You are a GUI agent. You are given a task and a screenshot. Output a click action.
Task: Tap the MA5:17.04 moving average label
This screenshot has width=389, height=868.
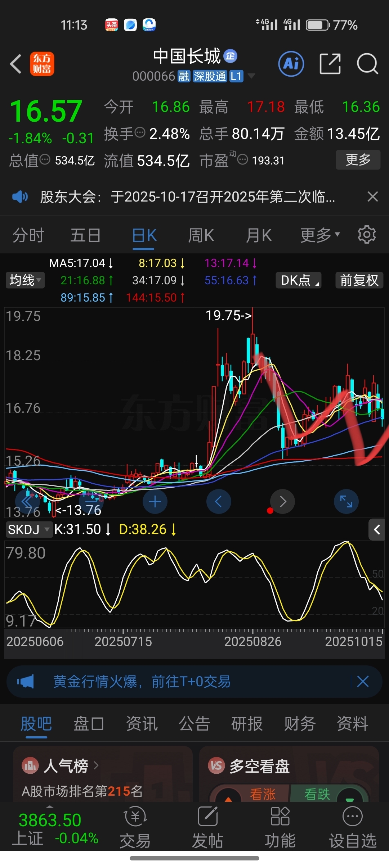click(81, 263)
